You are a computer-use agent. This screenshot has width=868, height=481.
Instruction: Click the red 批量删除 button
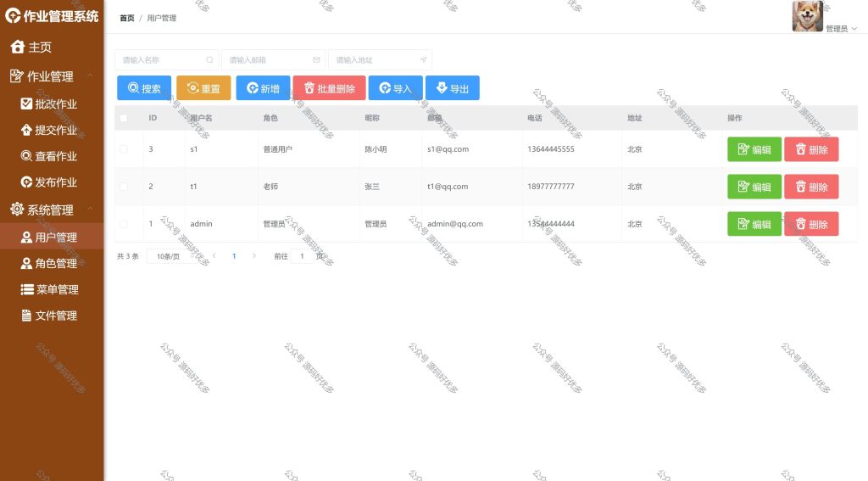click(330, 88)
